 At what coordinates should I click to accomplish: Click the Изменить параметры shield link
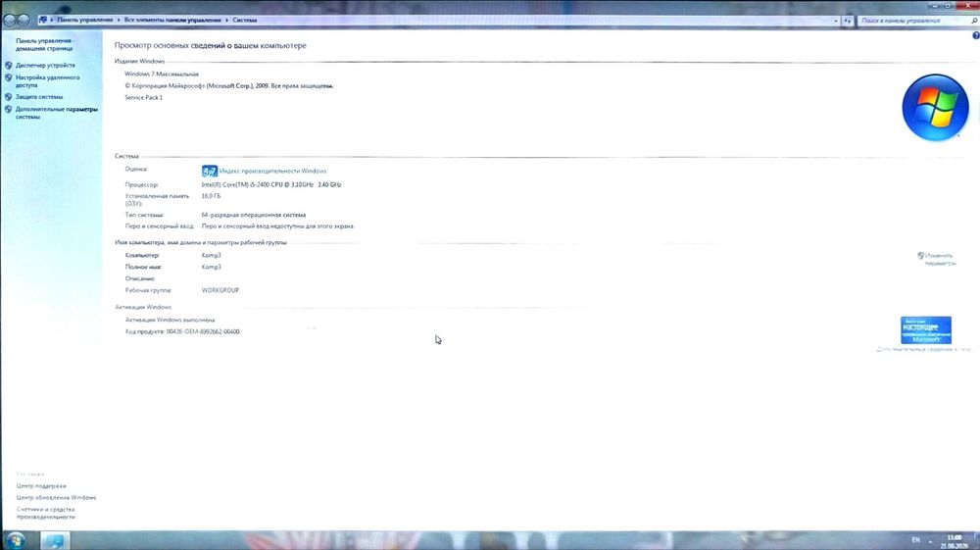pos(936,260)
